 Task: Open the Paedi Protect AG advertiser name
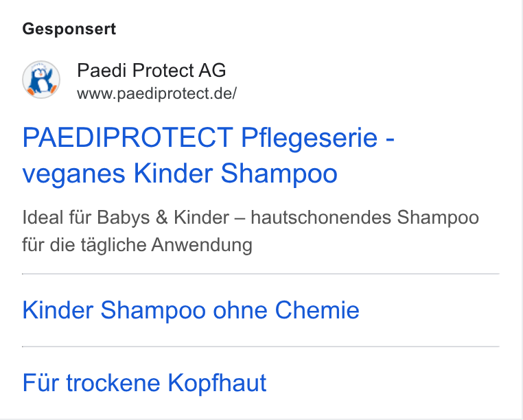152,71
